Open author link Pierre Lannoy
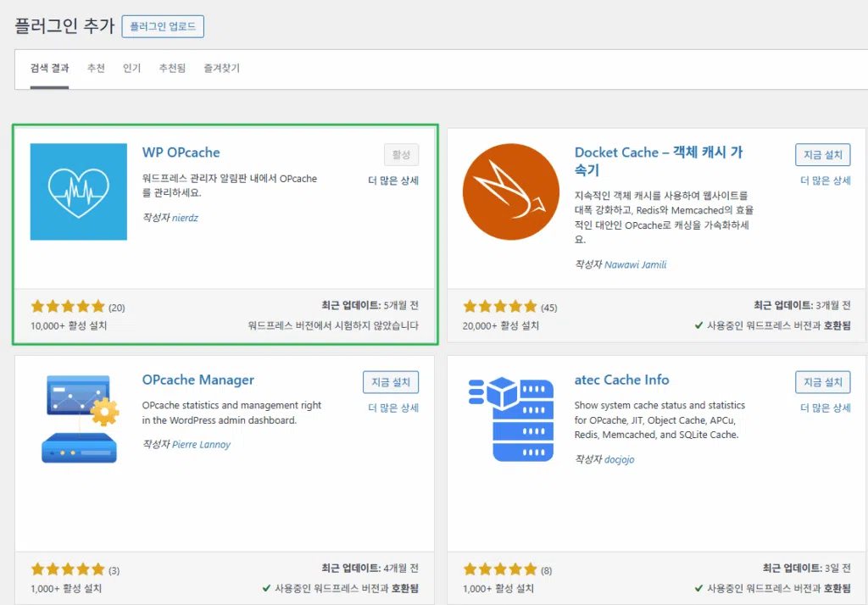The image size is (868, 605). (202, 445)
